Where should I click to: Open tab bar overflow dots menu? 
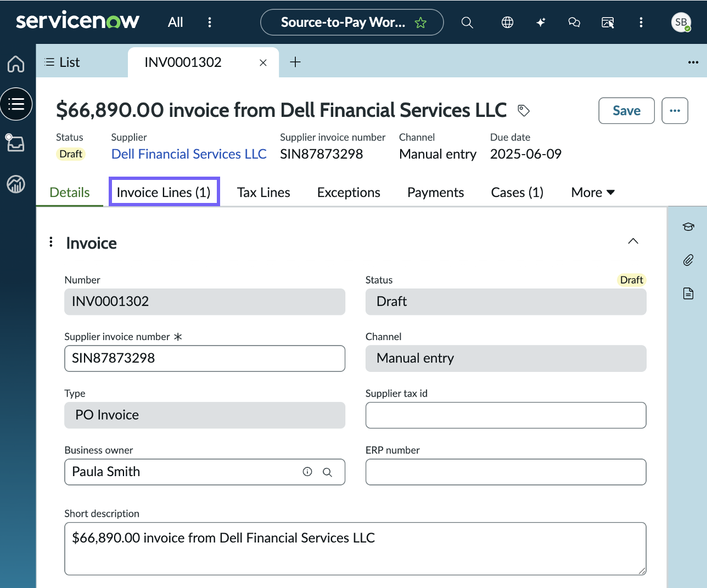pyautogui.click(x=693, y=63)
